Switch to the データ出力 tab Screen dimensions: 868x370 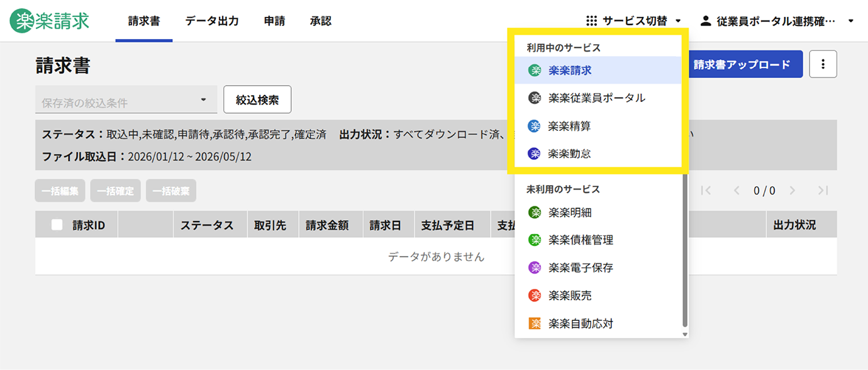[x=212, y=21]
